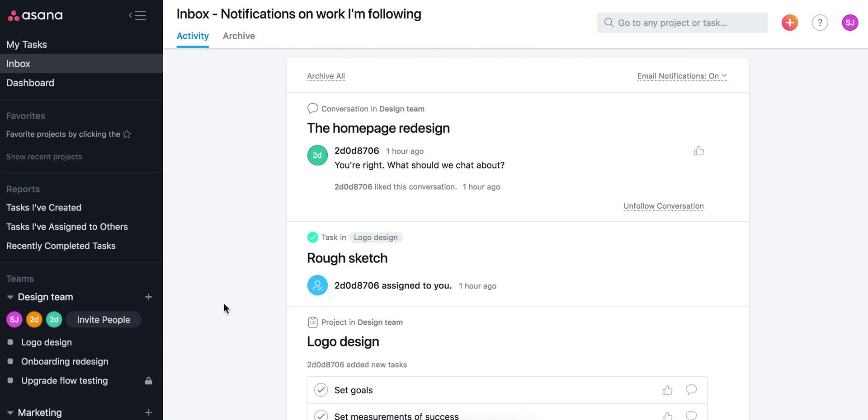
Task: Add a project to Marketing team with plus
Action: click(148, 412)
